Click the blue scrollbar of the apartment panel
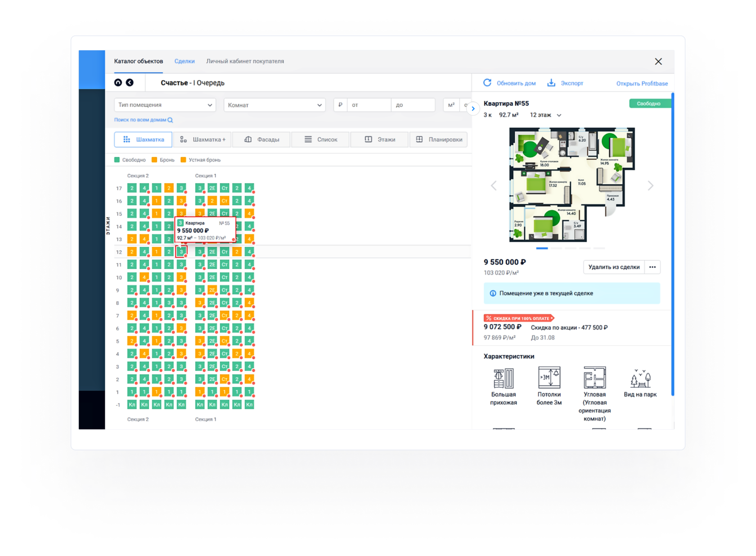This screenshot has width=756, height=556. click(673, 245)
